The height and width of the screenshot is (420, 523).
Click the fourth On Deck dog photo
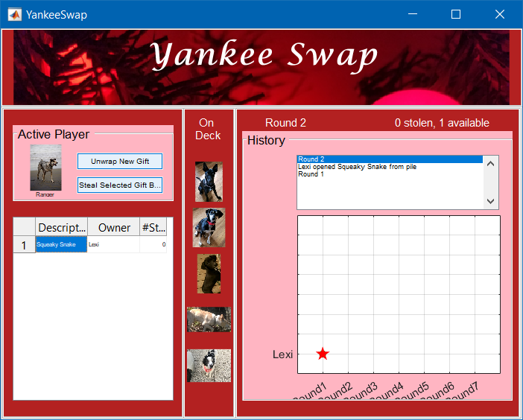click(x=209, y=319)
